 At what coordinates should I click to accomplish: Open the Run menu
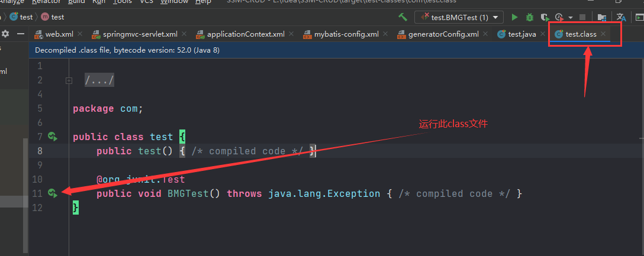pyautogui.click(x=99, y=2)
